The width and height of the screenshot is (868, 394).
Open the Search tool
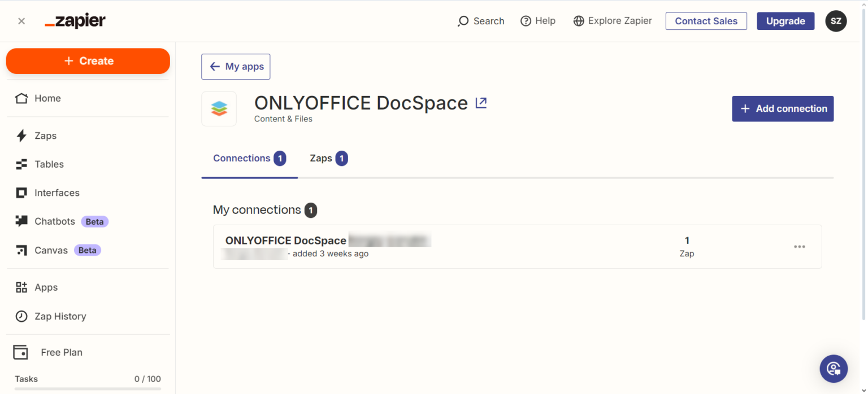481,21
